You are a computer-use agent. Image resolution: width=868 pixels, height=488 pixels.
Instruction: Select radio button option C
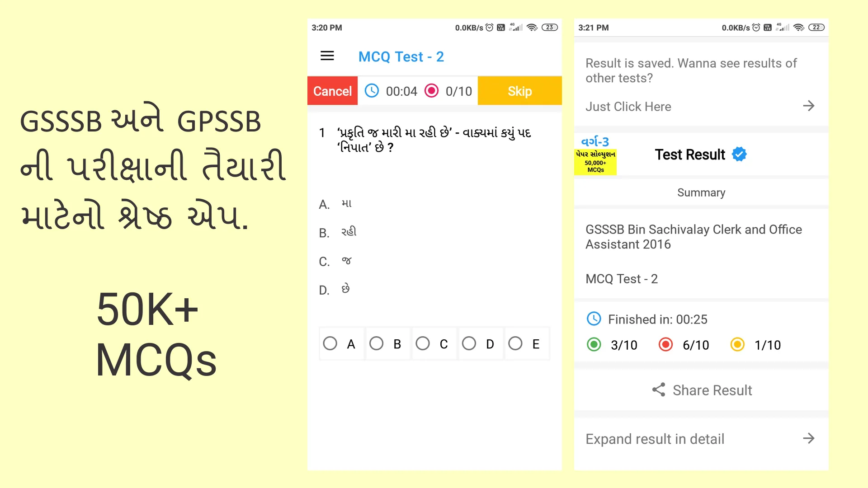[423, 344]
